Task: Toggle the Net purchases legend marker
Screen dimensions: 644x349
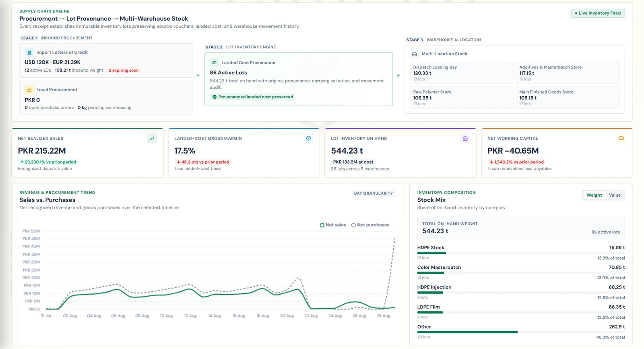Action: 353,225
